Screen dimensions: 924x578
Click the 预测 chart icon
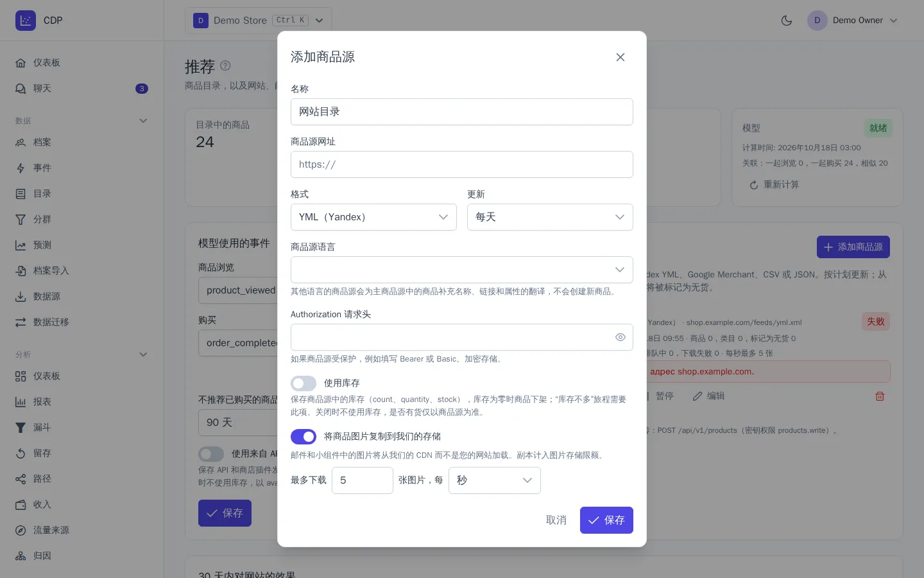tap(21, 245)
